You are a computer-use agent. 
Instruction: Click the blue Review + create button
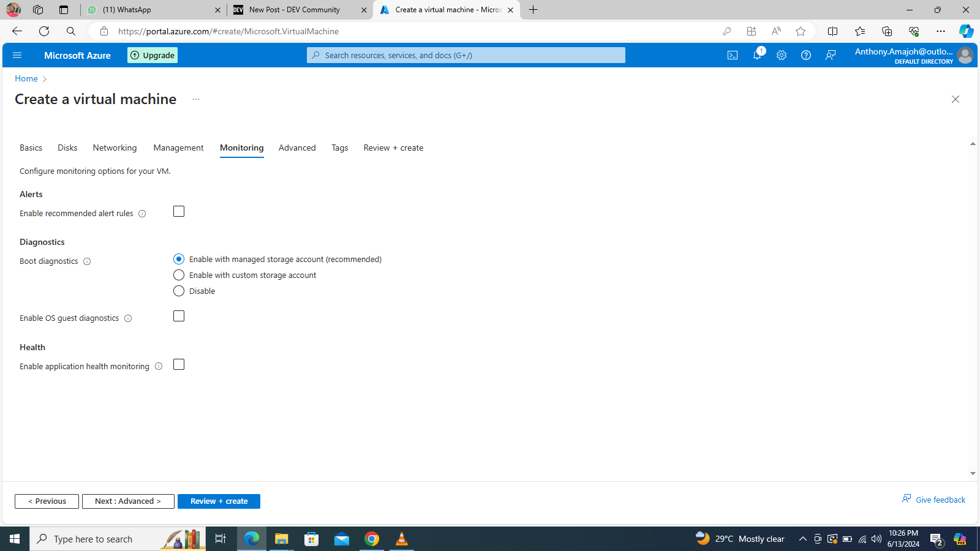pos(219,501)
